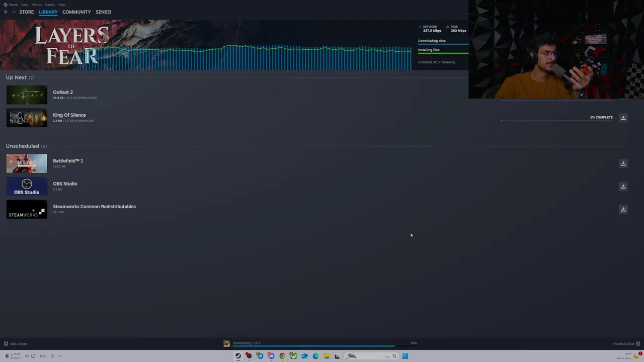The height and width of the screenshot is (362, 644).
Task: Open the Xbox app from the taskbar
Action: coord(293,356)
